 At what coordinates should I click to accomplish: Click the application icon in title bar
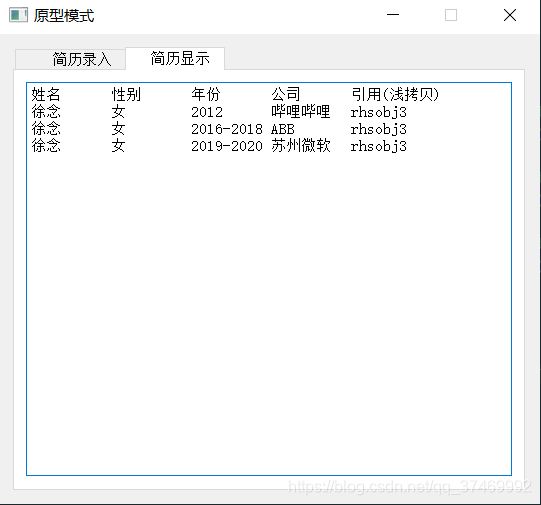tap(18, 15)
